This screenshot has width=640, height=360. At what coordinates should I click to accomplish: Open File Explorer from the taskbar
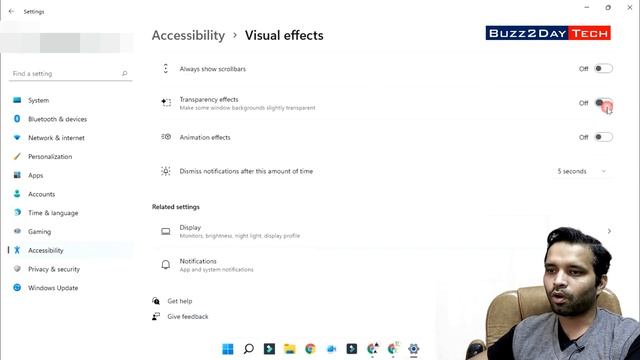tap(290, 349)
